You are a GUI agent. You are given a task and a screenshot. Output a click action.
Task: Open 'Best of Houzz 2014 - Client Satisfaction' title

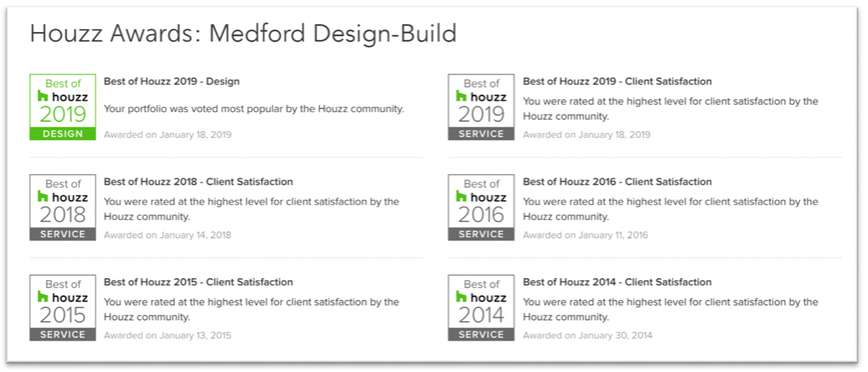[617, 282]
